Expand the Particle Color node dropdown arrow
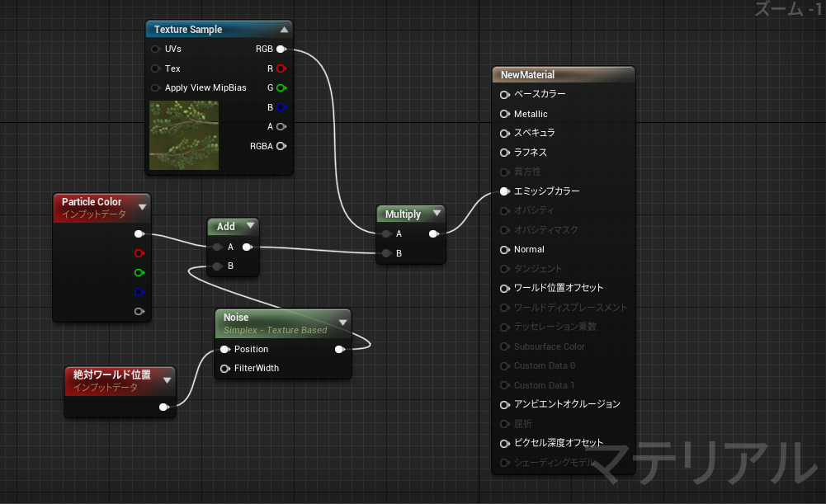Viewport: 826px width, 504px height. point(142,207)
